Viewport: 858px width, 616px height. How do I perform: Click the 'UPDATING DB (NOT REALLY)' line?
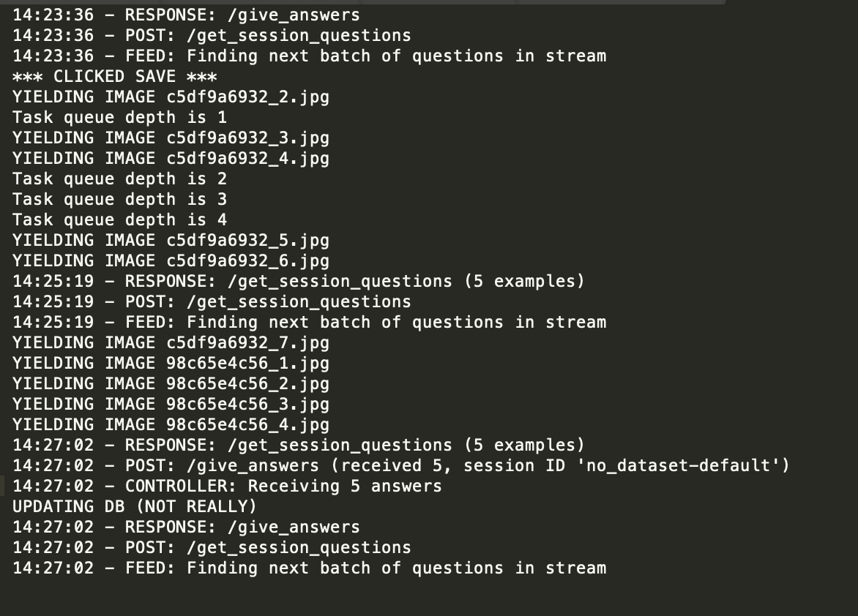(x=135, y=506)
